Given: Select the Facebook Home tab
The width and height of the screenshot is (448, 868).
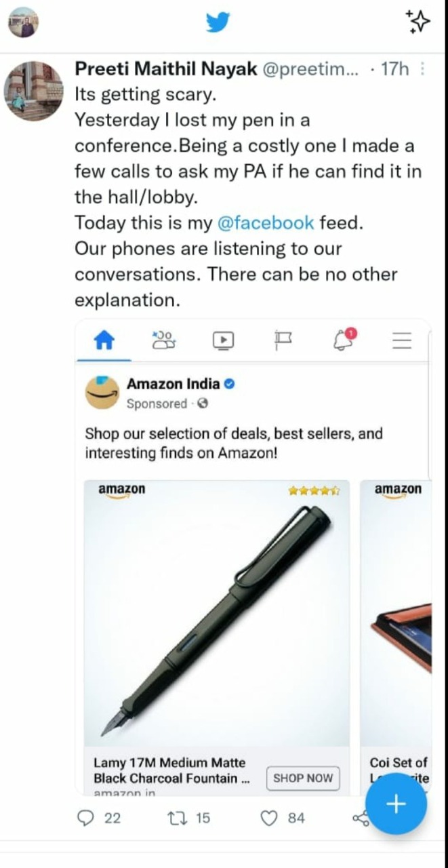Looking at the screenshot, I should (x=104, y=340).
